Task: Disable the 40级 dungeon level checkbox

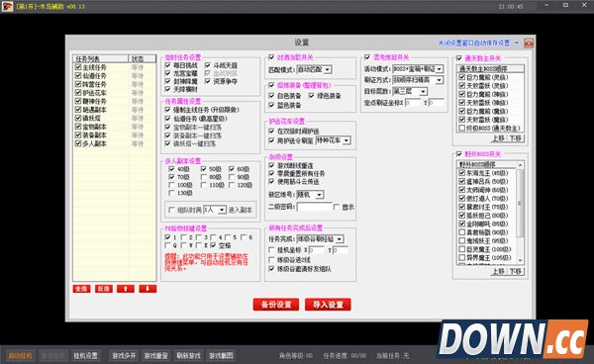Action: [171, 169]
